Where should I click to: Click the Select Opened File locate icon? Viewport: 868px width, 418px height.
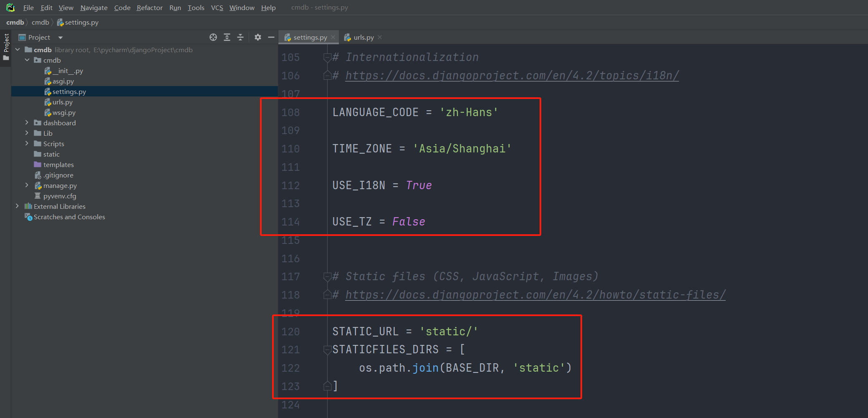tap(213, 37)
